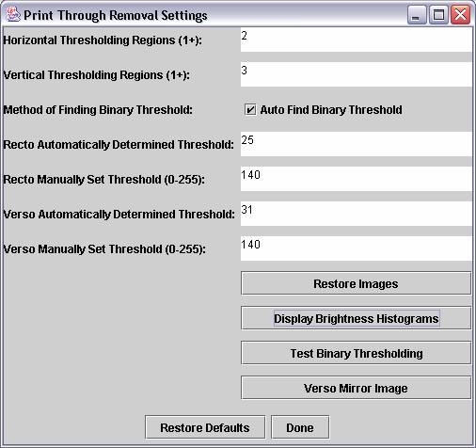Toggle Auto Find Binary Threshold checkbox

coord(250,110)
